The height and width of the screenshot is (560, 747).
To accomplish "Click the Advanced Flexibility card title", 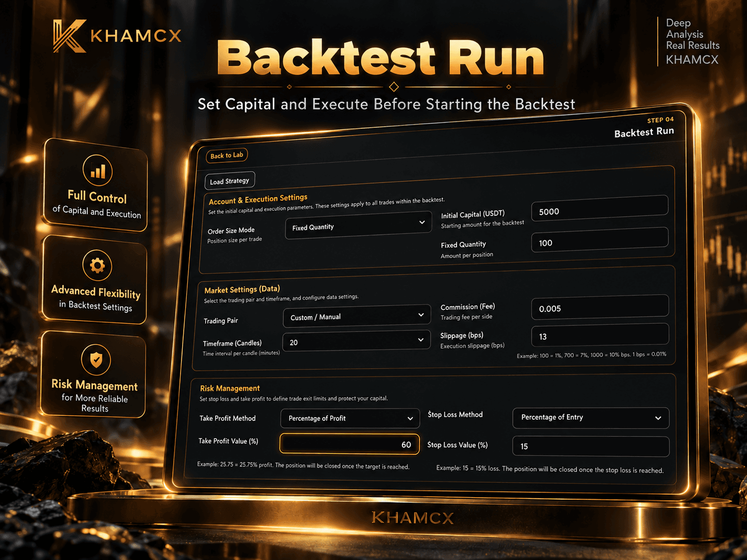I will [96, 292].
